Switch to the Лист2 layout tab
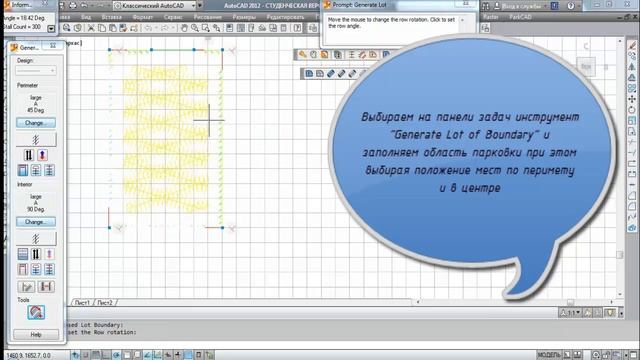 pyautogui.click(x=104, y=302)
